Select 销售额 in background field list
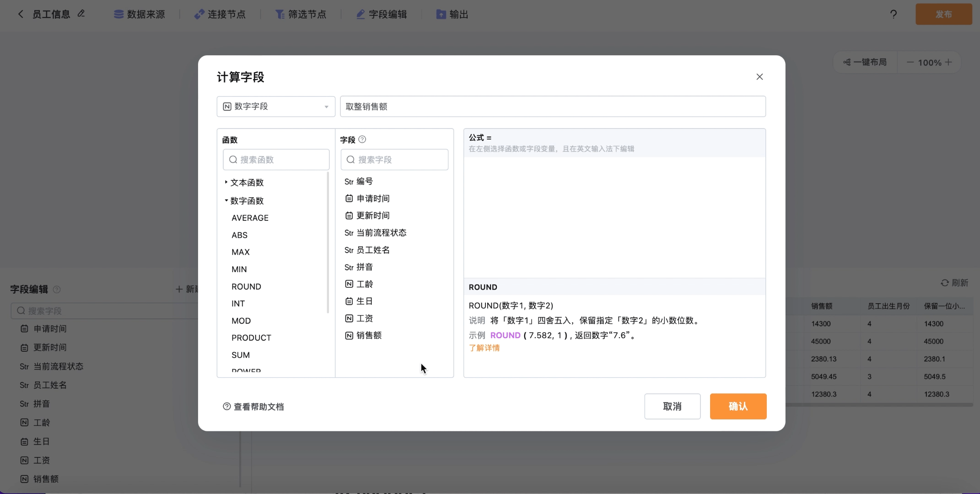980x494 pixels. point(39,479)
